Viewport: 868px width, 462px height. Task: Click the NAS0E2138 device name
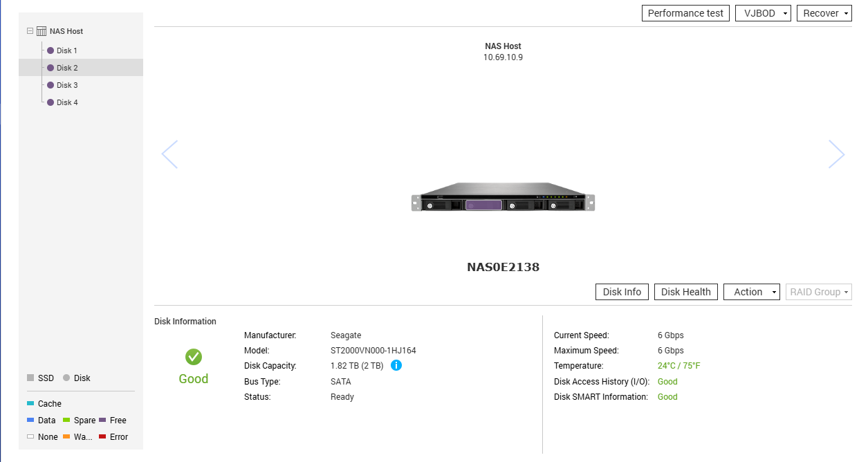coord(503,267)
